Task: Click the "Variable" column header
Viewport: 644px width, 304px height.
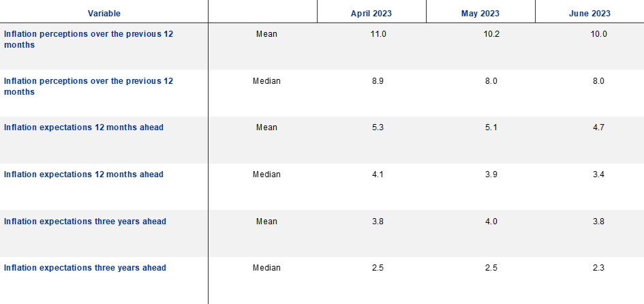Action: pos(104,13)
